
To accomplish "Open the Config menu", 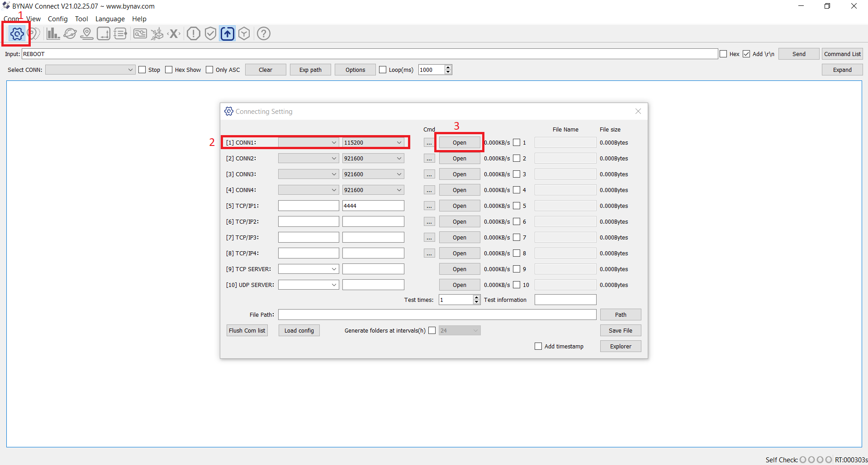I will pos(57,19).
